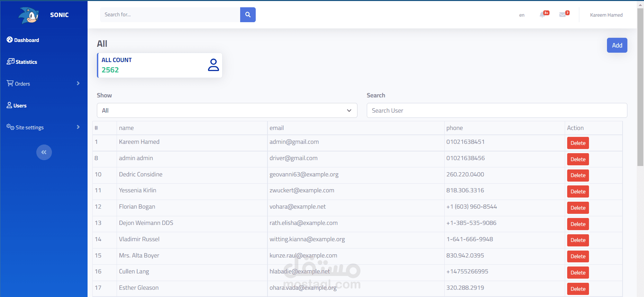This screenshot has height=297, width=644.
Task: Delete the Mrs. Alta Boyer row
Action: point(578,256)
